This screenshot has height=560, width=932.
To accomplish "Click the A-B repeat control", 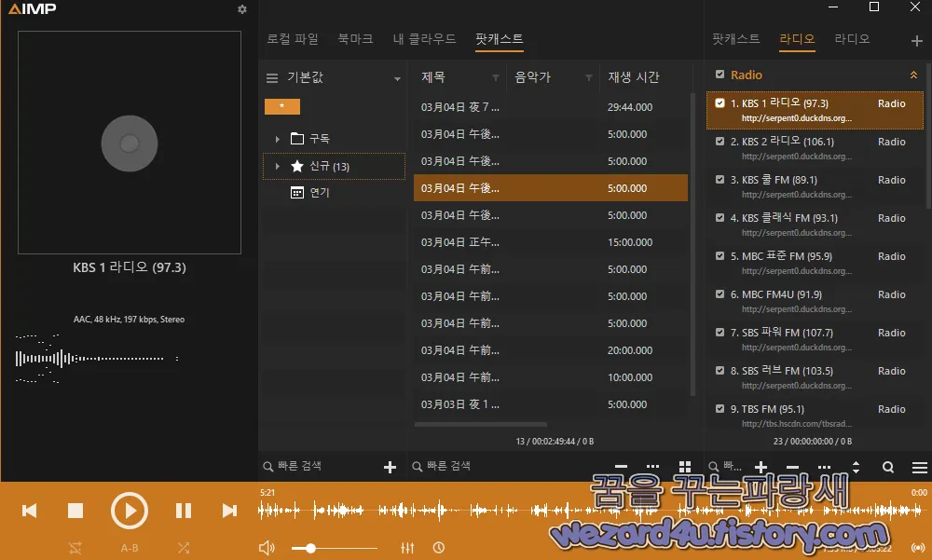I will click(x=130, y=547).
